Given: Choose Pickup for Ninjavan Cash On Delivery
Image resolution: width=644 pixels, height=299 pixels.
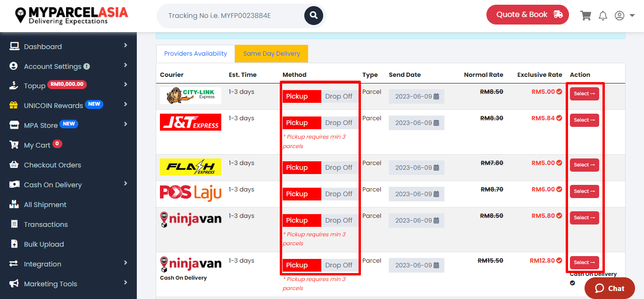Looking at the screenshot, I should coord(302,265).
